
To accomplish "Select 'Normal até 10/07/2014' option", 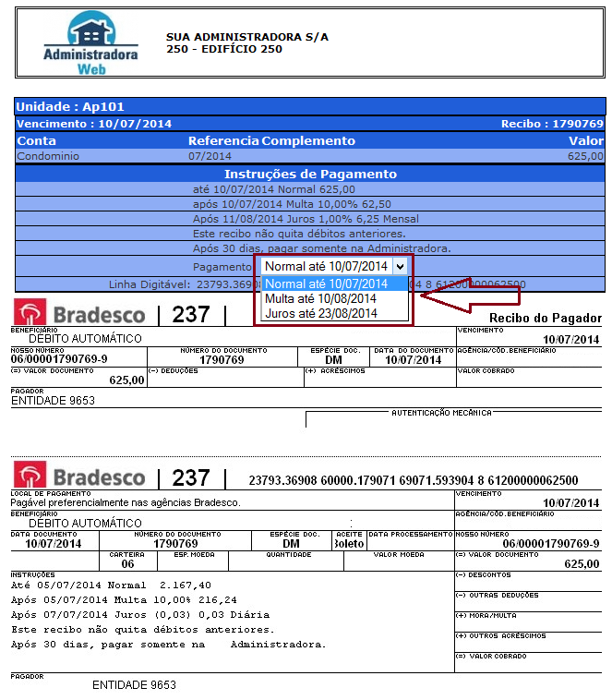I will (326, 284).
